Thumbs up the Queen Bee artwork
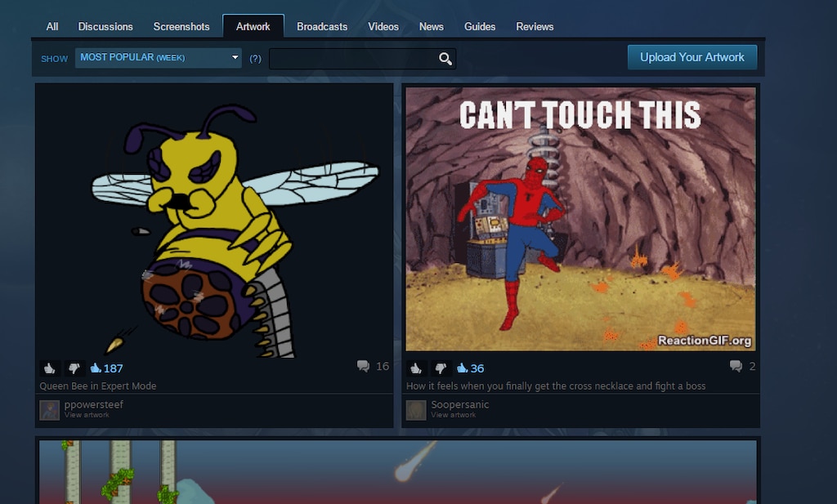Viewport: 837px width, 504px height. (50, 368)
